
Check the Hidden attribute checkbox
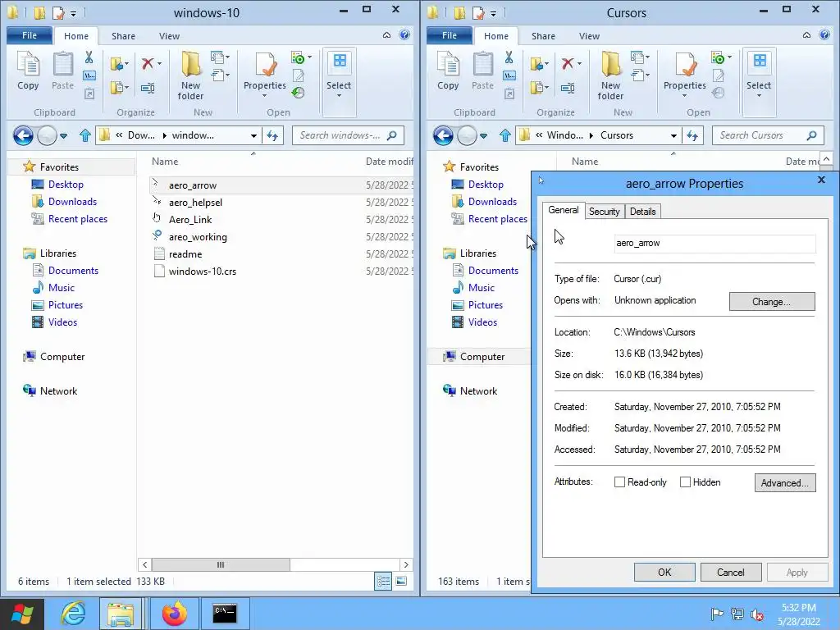tap(685, 482)
